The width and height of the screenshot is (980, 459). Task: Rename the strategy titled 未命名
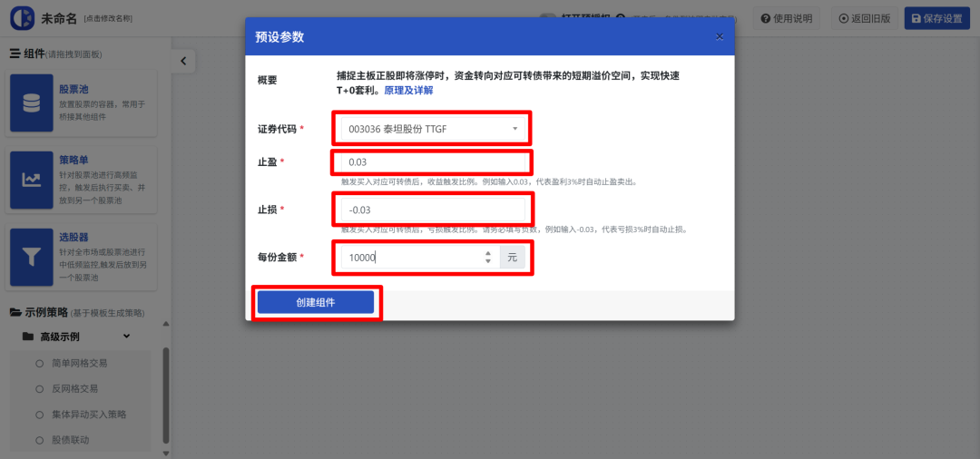pyautogui.click(x=58, y=18)
